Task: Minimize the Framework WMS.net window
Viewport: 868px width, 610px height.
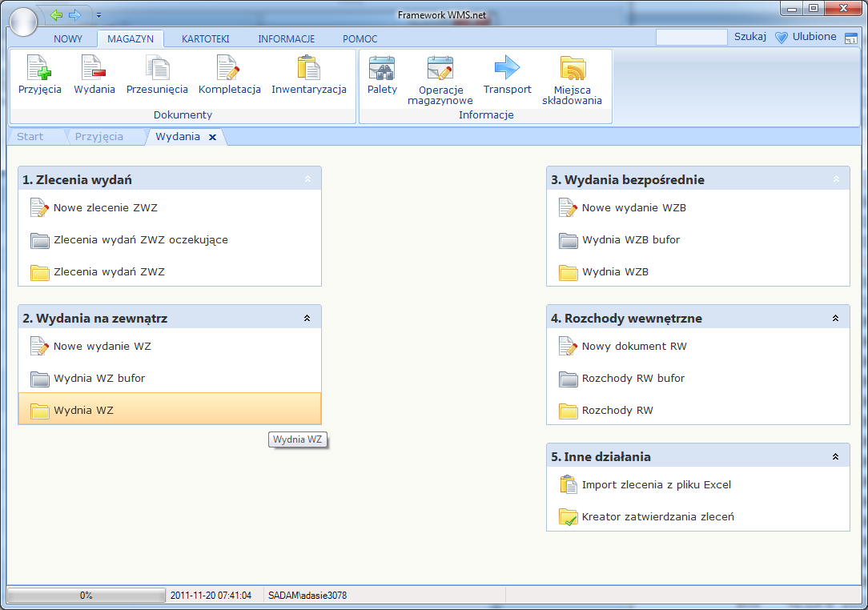Action: coord(792,8)
